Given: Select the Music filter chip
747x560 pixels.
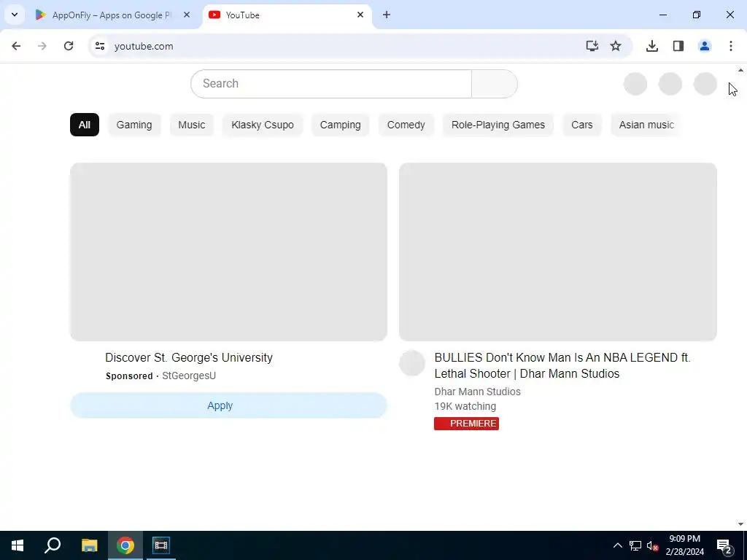Looking at the screenshot, I should tap(192, 125).
